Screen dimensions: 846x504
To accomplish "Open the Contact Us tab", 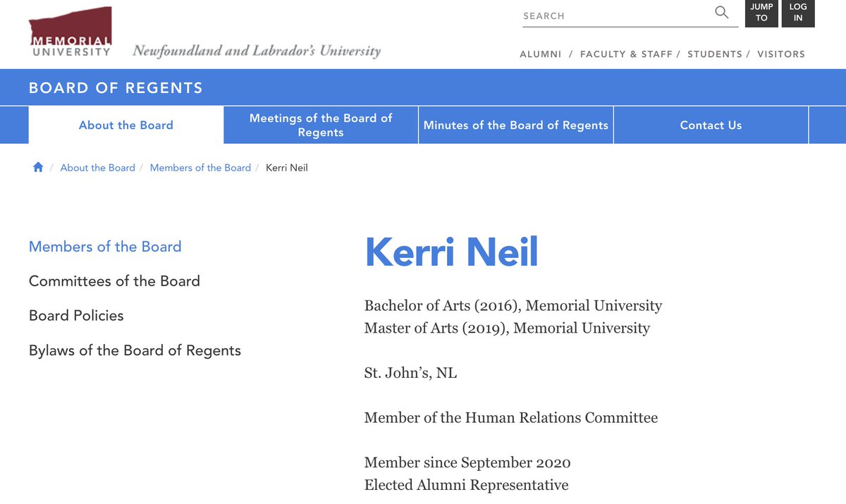I will pyautogui.click(x=711, y=125).
